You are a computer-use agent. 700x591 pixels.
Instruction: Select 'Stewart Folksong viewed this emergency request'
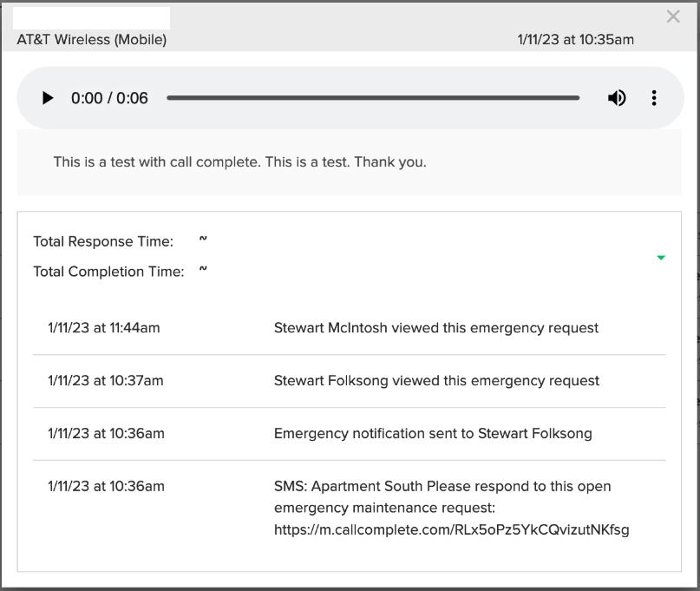point(436,381)
